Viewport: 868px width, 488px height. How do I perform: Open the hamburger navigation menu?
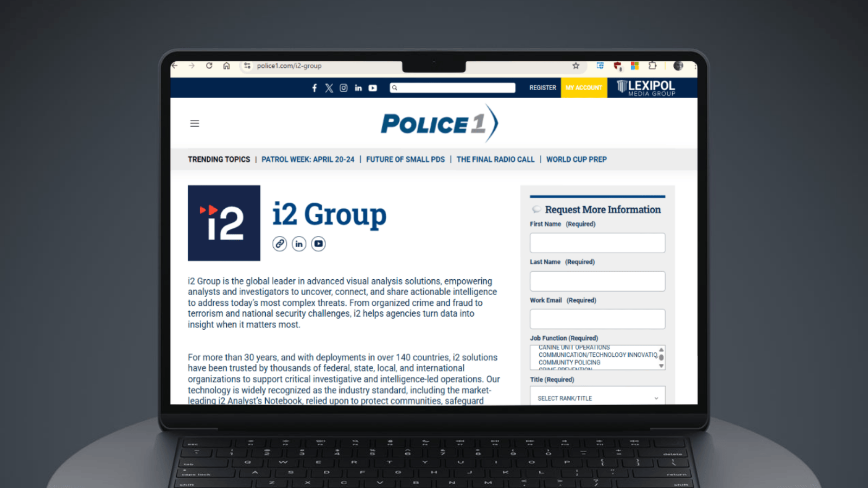coord(195,124)
